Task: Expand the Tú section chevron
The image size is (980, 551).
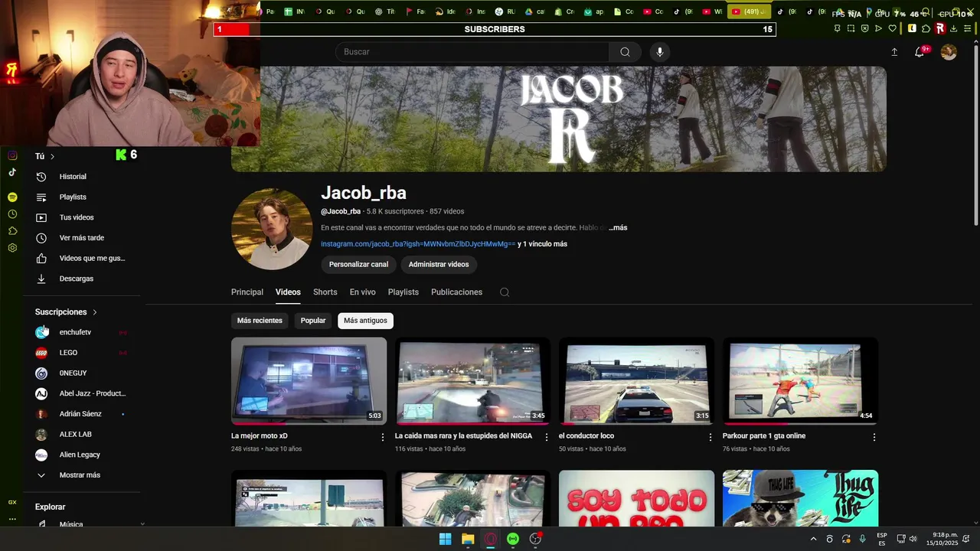Action: click(x=52, y=156)
